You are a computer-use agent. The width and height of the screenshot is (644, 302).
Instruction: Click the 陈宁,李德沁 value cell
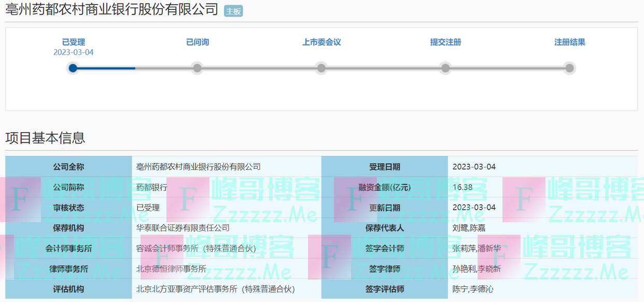click(543, 289)
